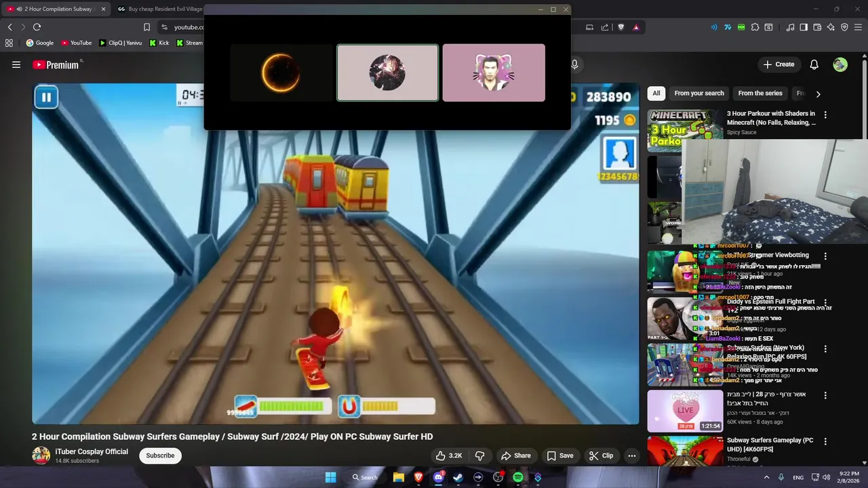
Task: Open Discord from the taskbar
Action: point(438,477)
